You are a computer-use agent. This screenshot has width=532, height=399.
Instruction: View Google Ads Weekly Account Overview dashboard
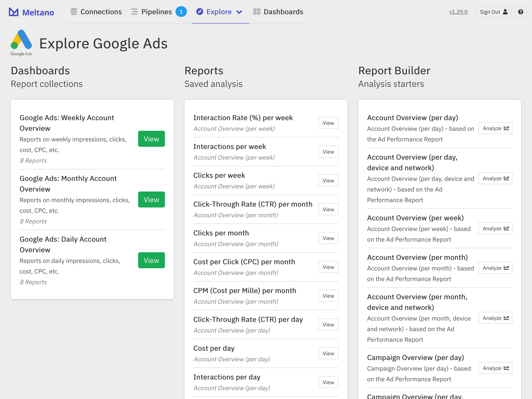pyautogui.click(x=151, y=139)
